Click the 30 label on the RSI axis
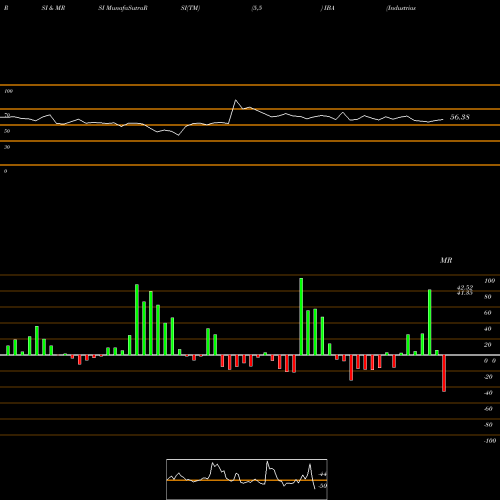 tap(7, 147)
